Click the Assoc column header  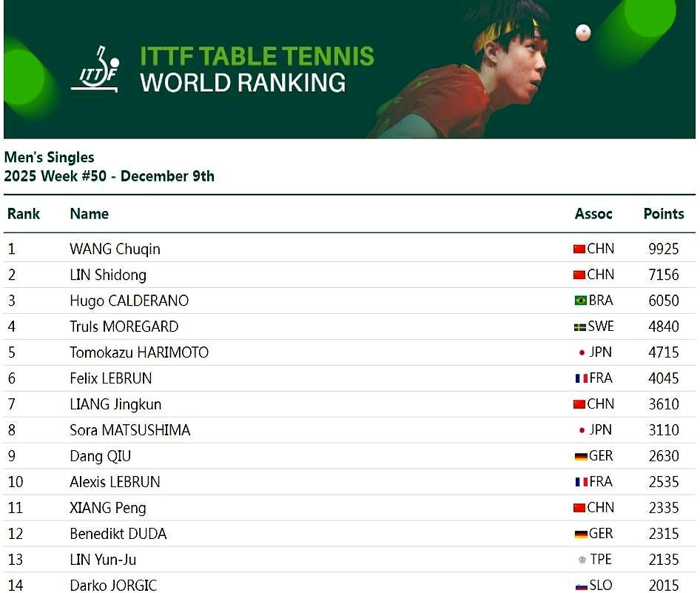point(593,214)
